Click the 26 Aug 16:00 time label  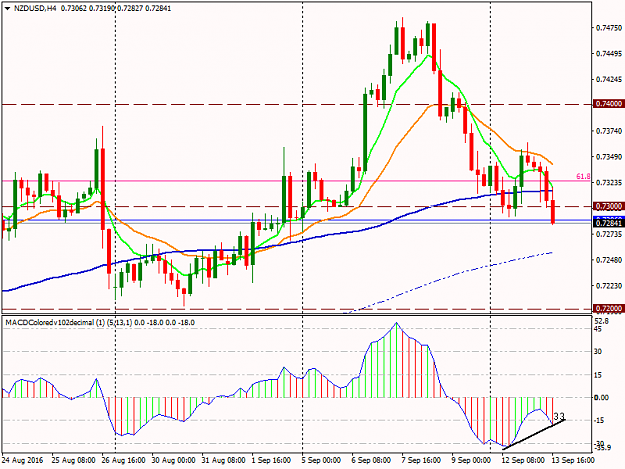[124, 460]
